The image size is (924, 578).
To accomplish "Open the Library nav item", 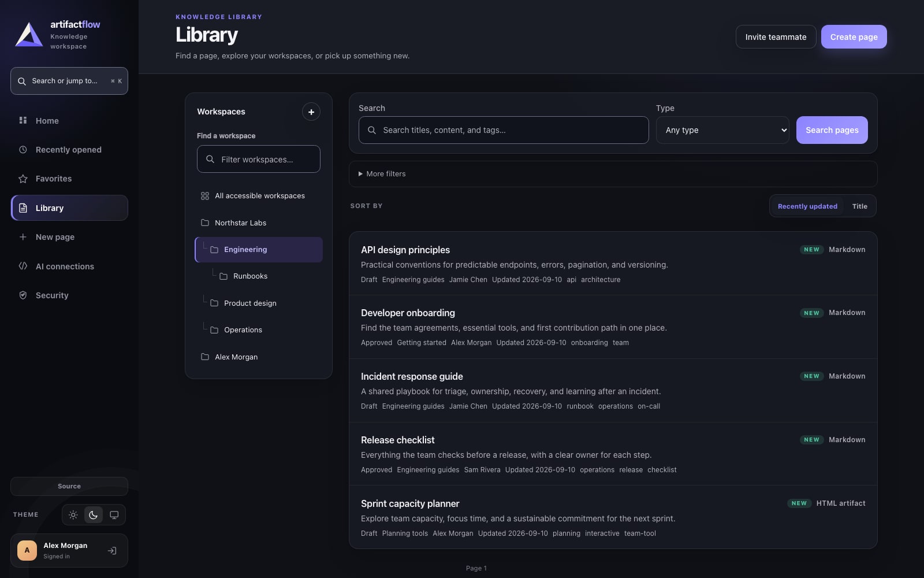I will click(69, 208).
